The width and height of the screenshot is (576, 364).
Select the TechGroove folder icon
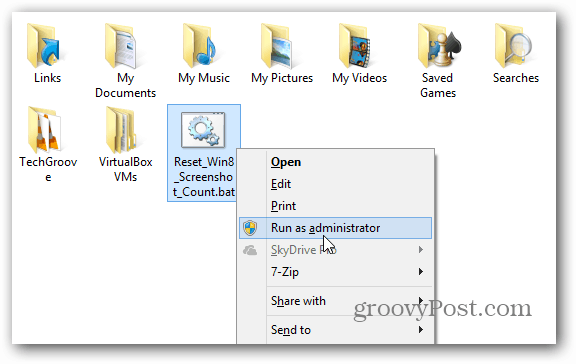45,130
